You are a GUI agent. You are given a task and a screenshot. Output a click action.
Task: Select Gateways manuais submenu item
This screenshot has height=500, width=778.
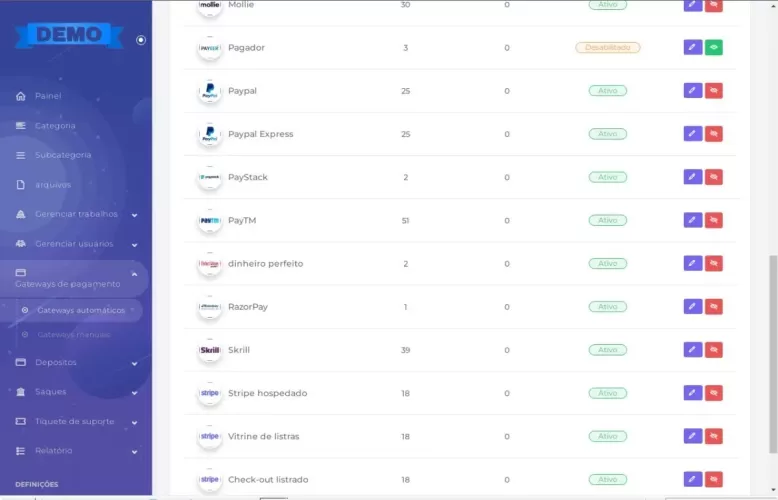(73, 334)
